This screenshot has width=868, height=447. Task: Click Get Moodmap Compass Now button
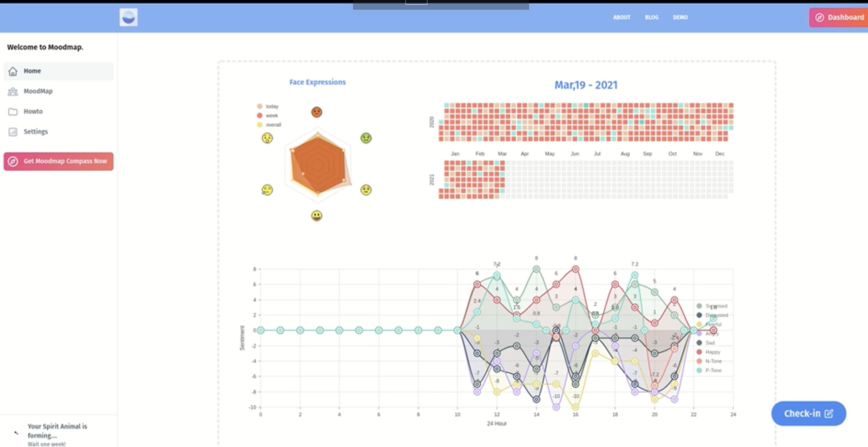[x=59, y=161]
